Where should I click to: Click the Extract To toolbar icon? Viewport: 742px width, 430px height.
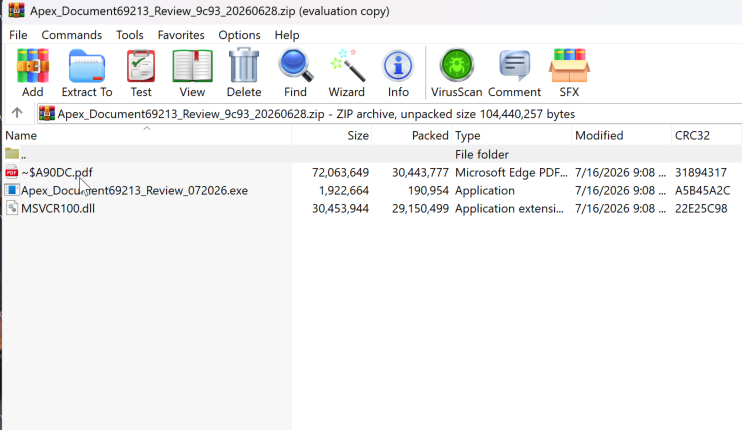click(87, 66)
